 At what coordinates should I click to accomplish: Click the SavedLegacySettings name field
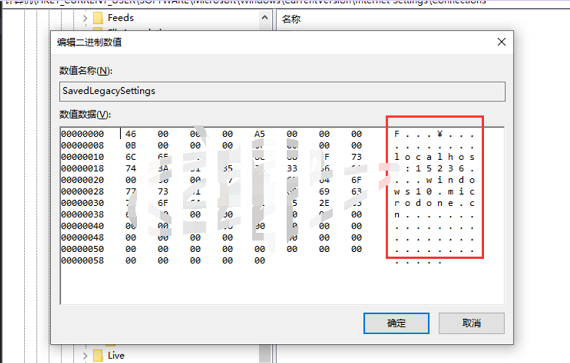pos(282,91)
